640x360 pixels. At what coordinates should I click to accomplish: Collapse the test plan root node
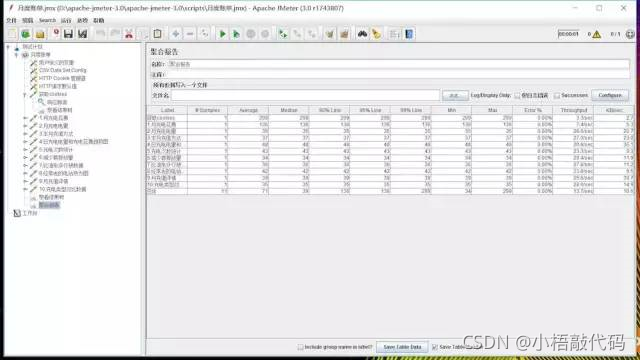[8, 47]
